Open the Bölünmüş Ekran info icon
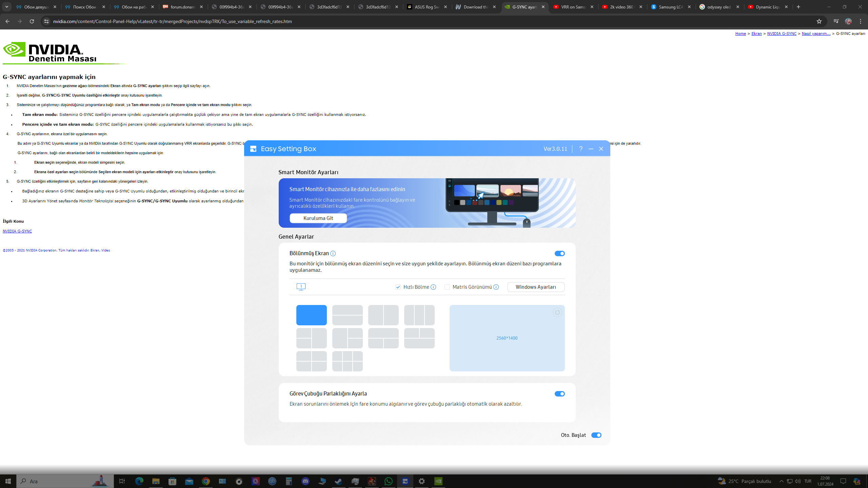This screenshot has width=868, height=488. click(333, 253)
